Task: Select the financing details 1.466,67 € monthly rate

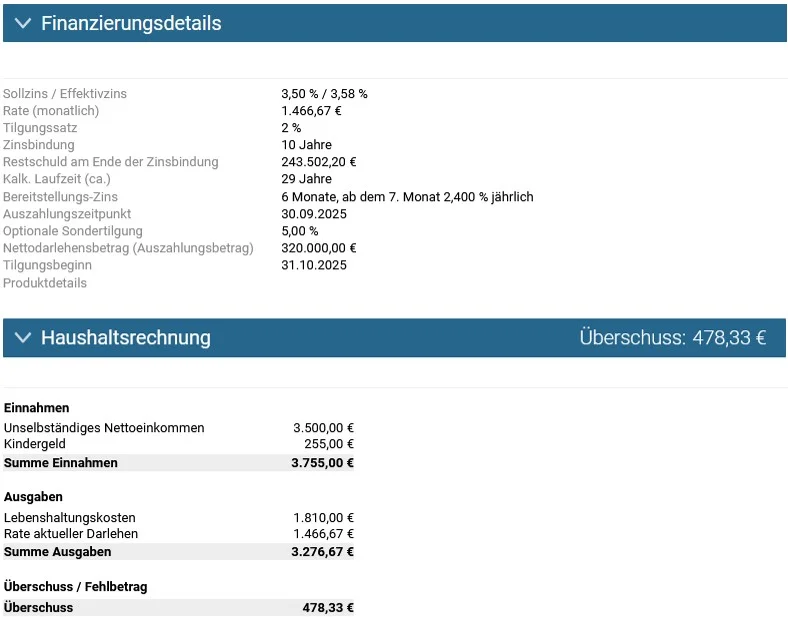Action: click(x=311, y=111)
